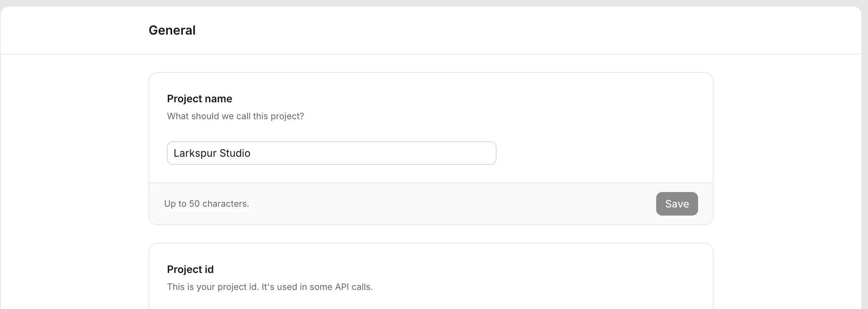This screenshot has width=868, height=309.
Task: Click the Project name input field
Action: coord(331,153)
